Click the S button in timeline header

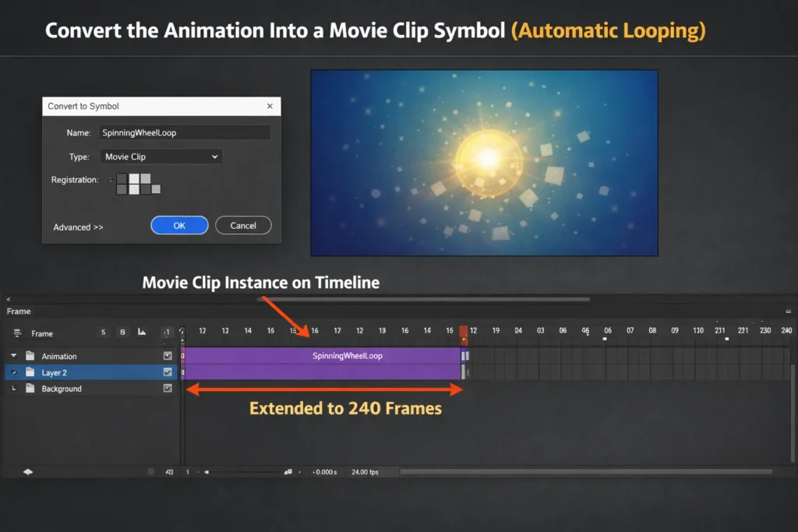[104, 332]
